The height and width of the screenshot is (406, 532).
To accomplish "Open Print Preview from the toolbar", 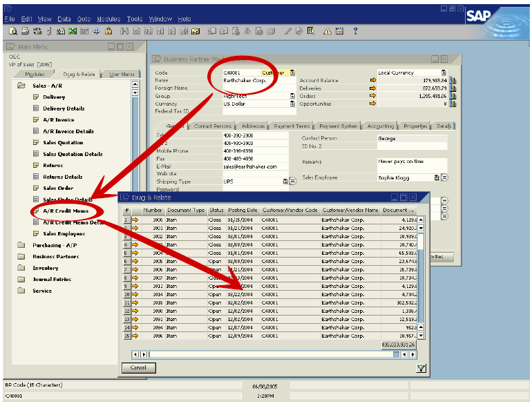I will coord(13,31).
